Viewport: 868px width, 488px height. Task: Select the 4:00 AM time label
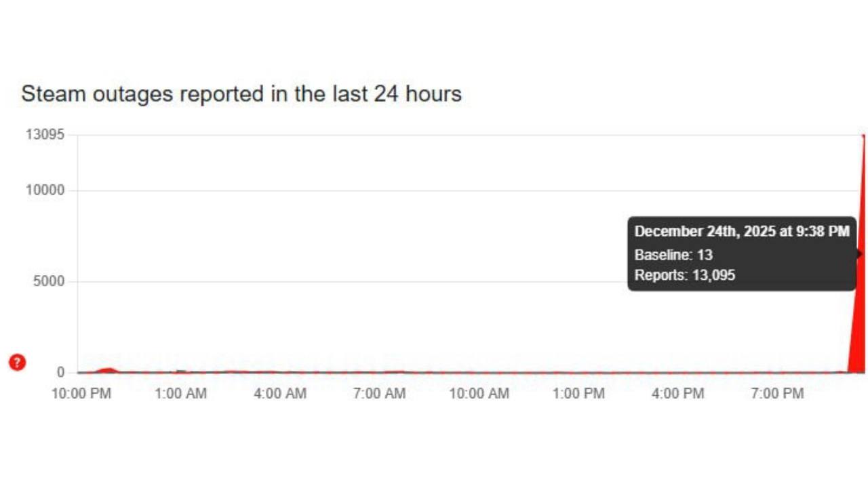coord(280,394)
